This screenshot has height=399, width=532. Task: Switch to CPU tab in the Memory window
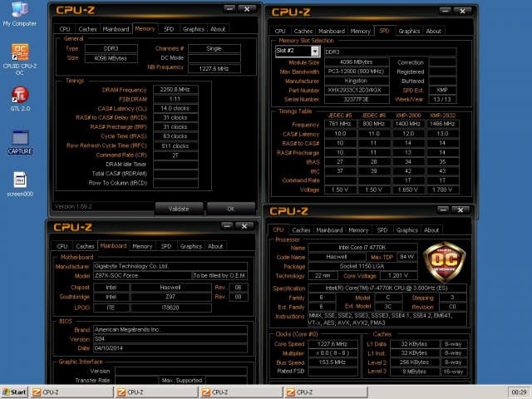63,29
